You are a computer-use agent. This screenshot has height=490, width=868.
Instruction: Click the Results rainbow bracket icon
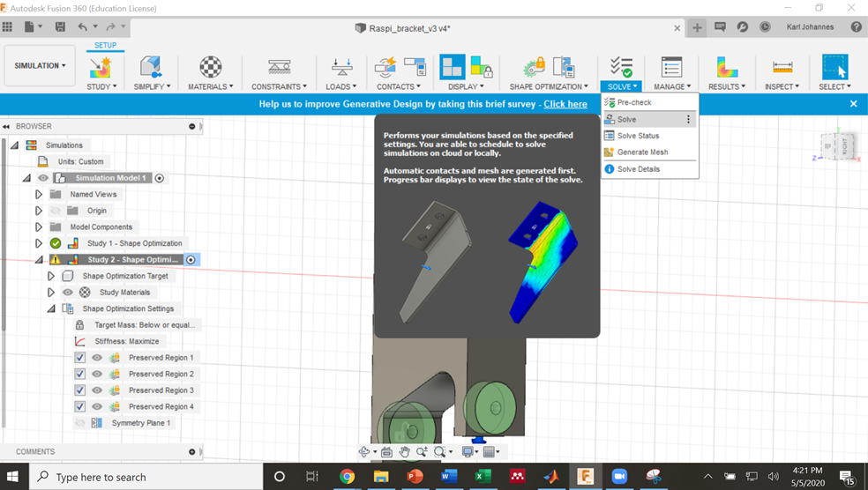pyautogui.click(x=726, y=68)
